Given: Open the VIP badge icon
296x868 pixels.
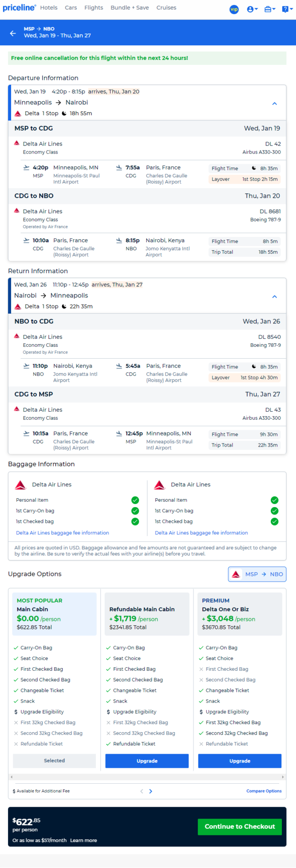Looking at the screenshot, I should pos(234,9).
